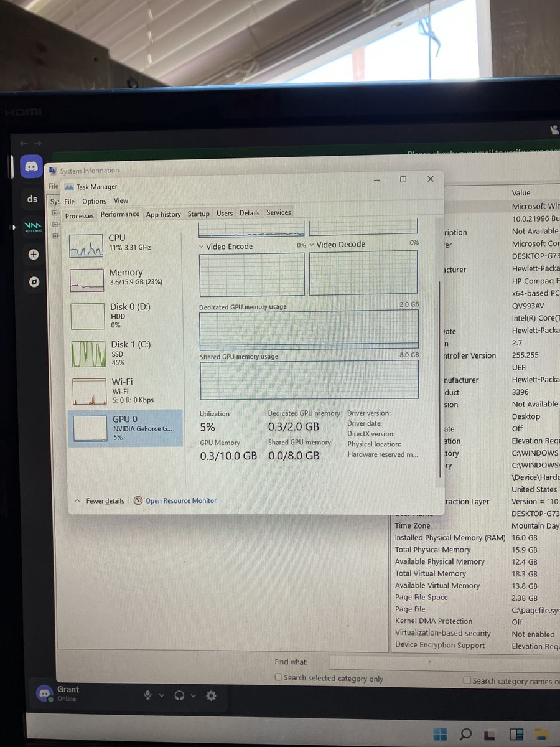Enable Search selected category only checkbox
This screenshot has height=747, width=560.
coord(279,677)
